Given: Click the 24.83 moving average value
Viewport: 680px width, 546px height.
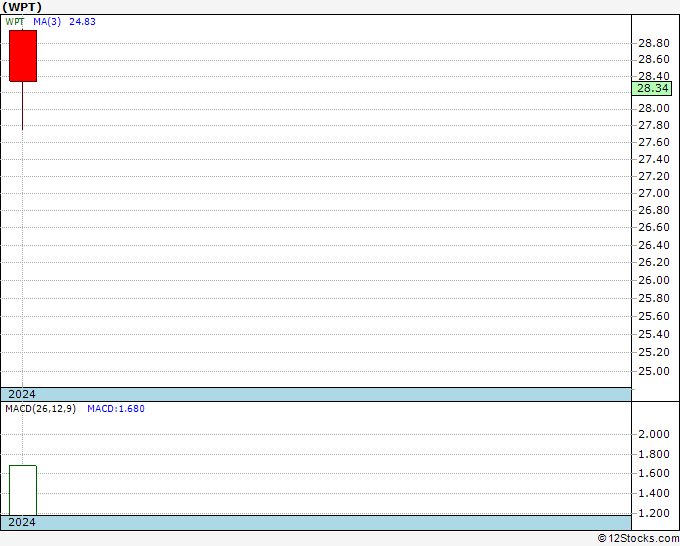Looking at the screenshot, I should 82,22.
